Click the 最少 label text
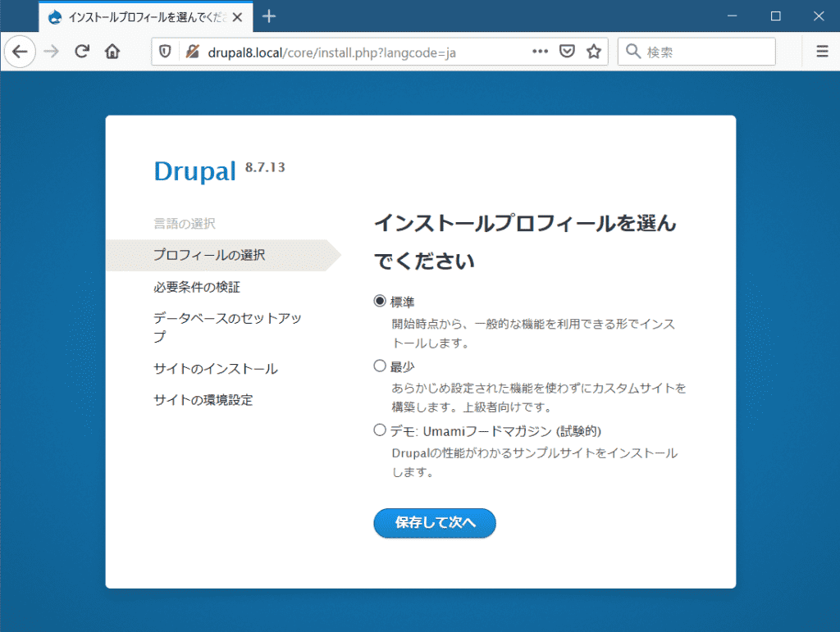Viewport: 840px width, 632px height. (402, 367)
